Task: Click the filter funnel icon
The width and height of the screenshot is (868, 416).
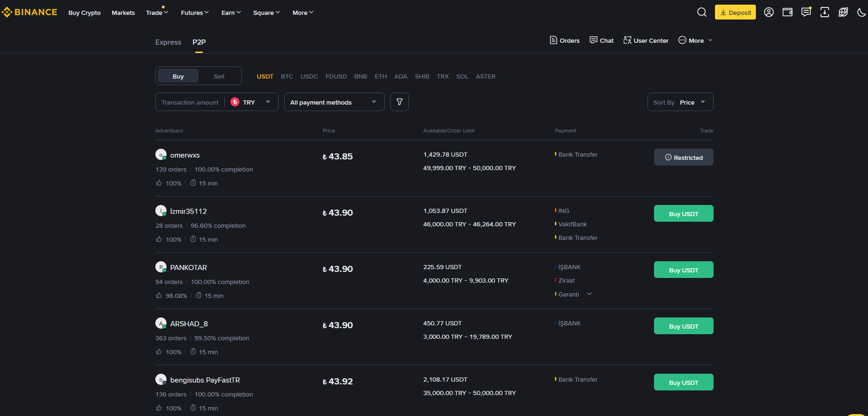Action: (x=400, y=102)
